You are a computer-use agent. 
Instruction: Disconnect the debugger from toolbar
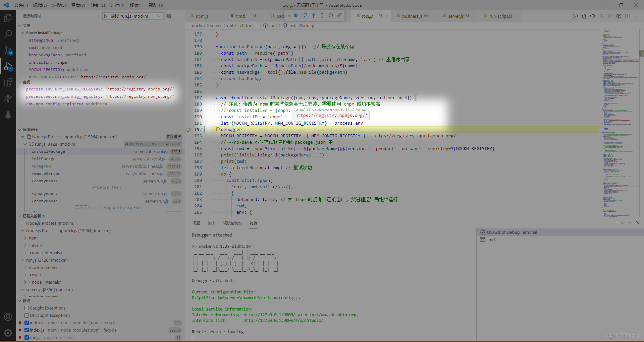(339, 15)
